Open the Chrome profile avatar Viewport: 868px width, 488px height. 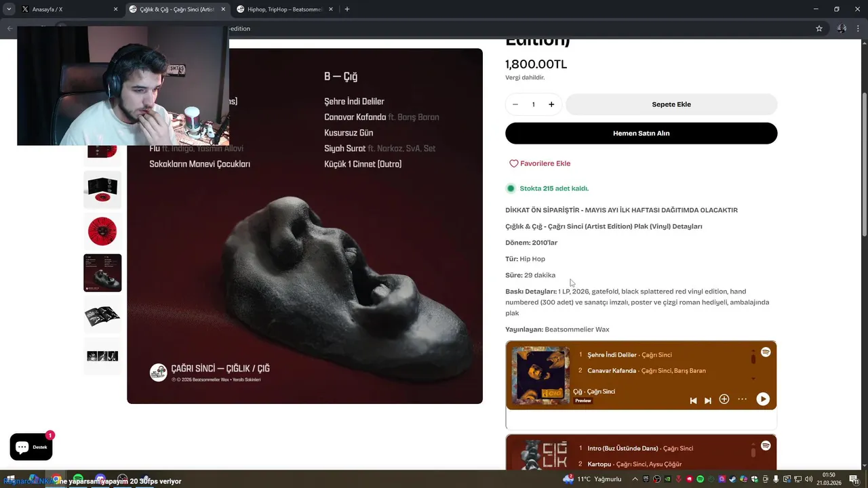[x=842, y=28]
